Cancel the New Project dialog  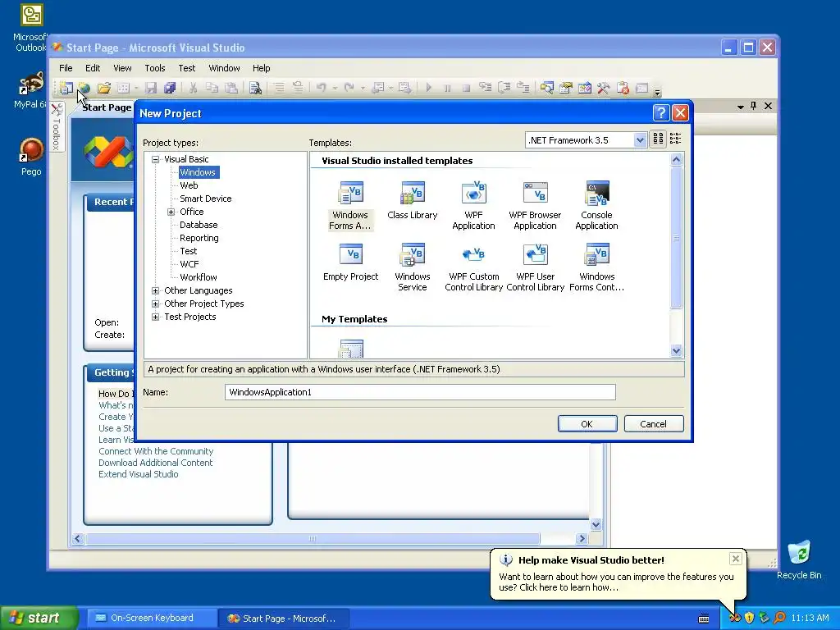pos(654,424)
